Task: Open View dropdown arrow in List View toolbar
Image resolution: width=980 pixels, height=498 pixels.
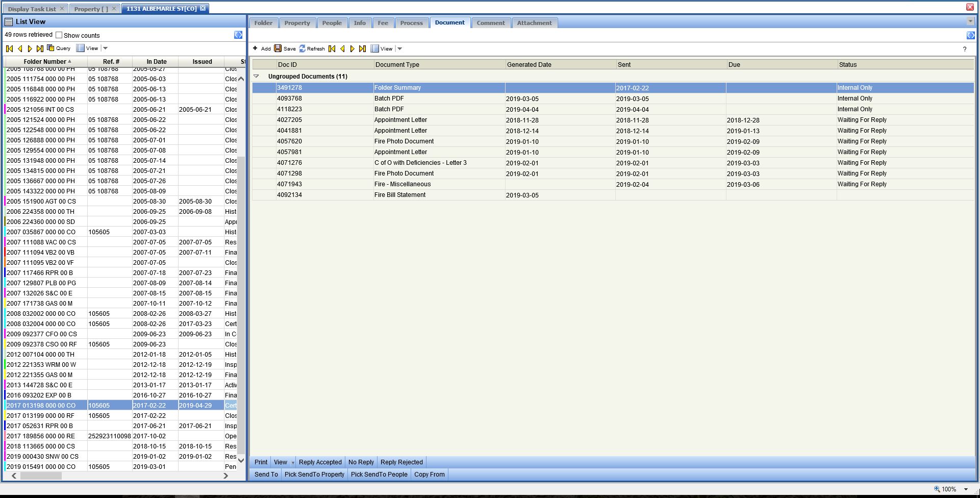Action: (x=106, y=48)
